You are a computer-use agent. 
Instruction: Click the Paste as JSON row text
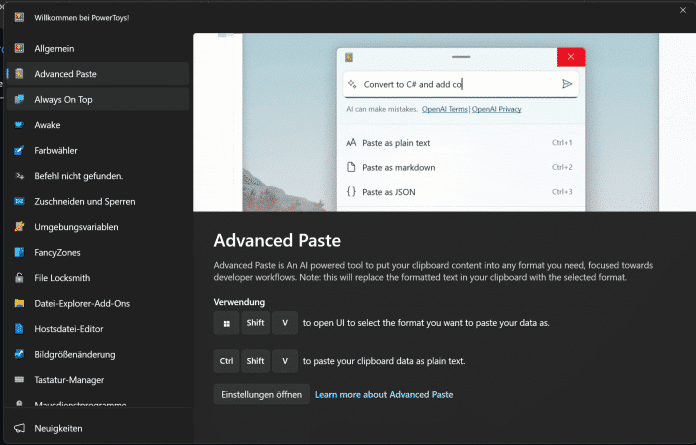pos(389,192)
